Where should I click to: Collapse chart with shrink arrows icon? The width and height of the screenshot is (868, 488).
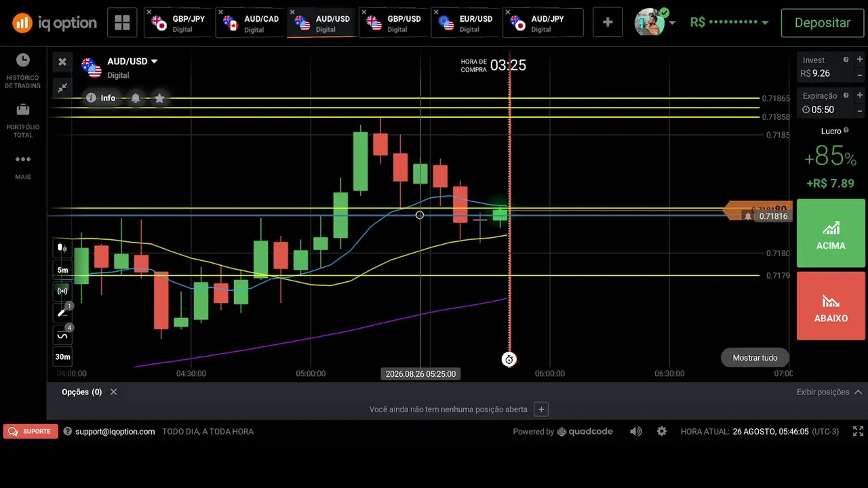tap(62, 87)
